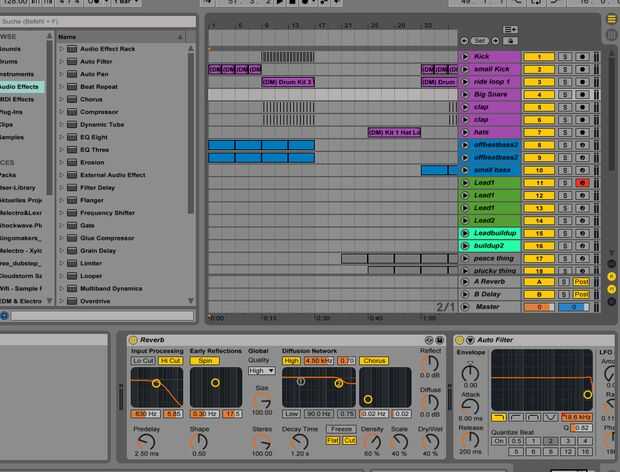
Task: Toggle the Lo Cut switch in Reverb
Action: [x=143, y=360]
